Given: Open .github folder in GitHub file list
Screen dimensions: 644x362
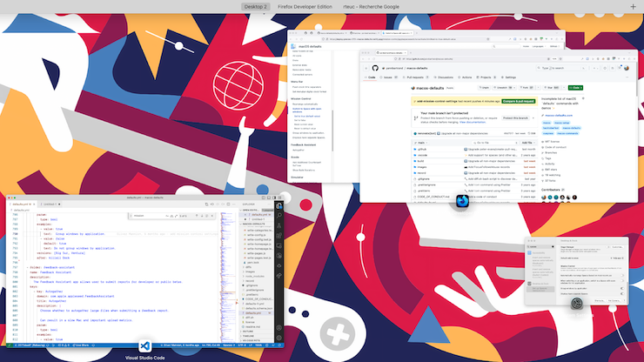Looking at the screenshot, I should [422, 149].
